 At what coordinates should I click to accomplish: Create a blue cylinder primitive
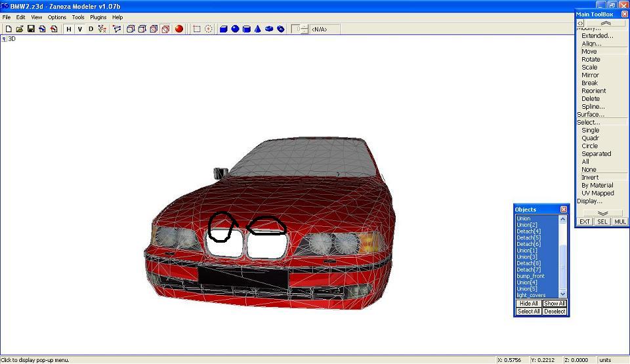[247, 29]
